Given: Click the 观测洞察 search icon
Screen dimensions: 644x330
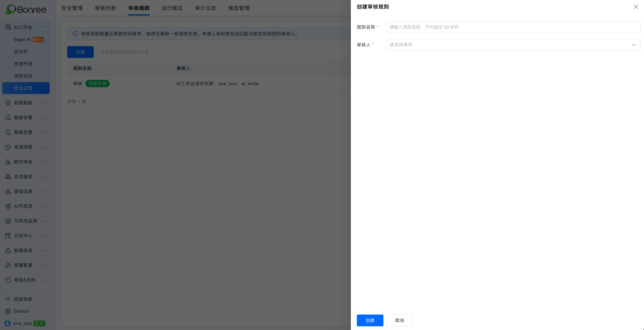Looking at the screenshot, I should [8, 147].
